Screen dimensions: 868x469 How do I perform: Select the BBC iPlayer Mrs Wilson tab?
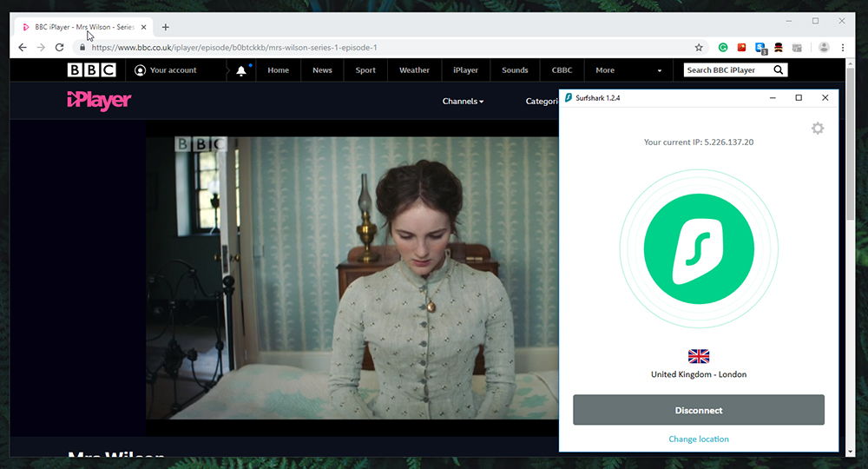coord(83,27)
